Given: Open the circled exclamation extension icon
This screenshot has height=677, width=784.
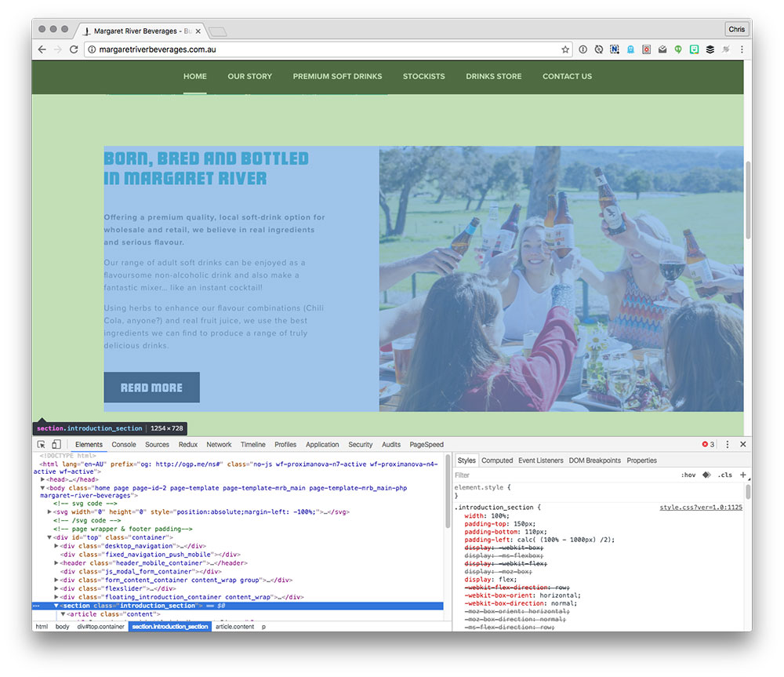Looking at the screenshot, I should point(583,49).
